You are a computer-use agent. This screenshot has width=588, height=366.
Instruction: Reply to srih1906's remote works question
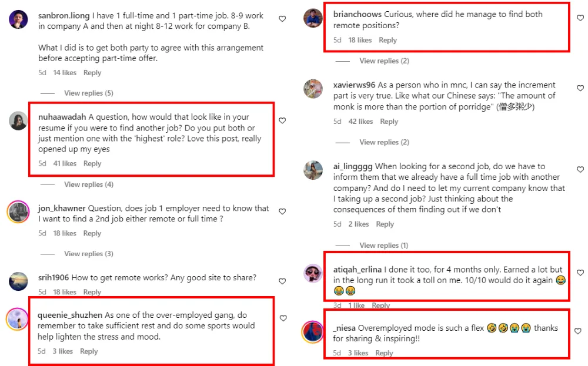coord(92,292)
